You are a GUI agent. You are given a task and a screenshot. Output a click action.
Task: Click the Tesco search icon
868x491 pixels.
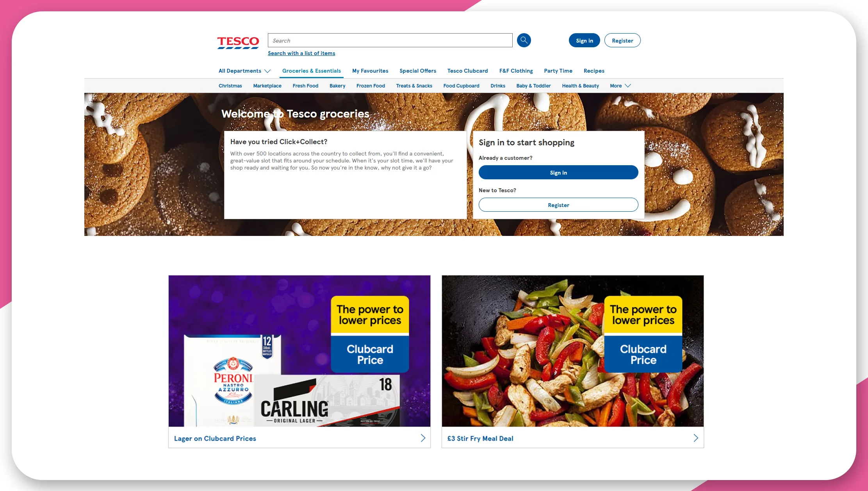(x=523, y=40)
